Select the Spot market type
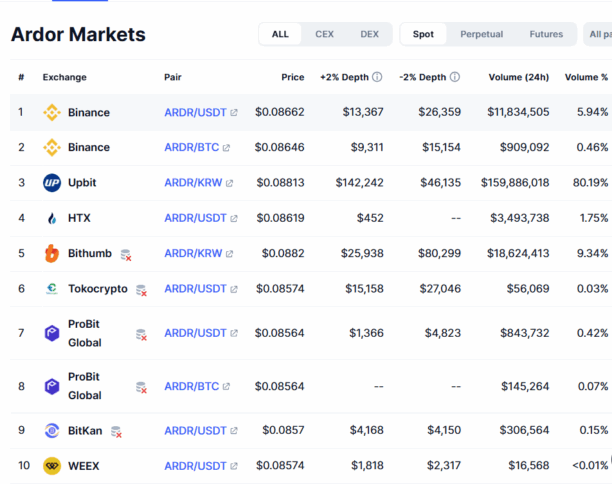The width and height of the screenshot is (612, 484). click(423, 34)
